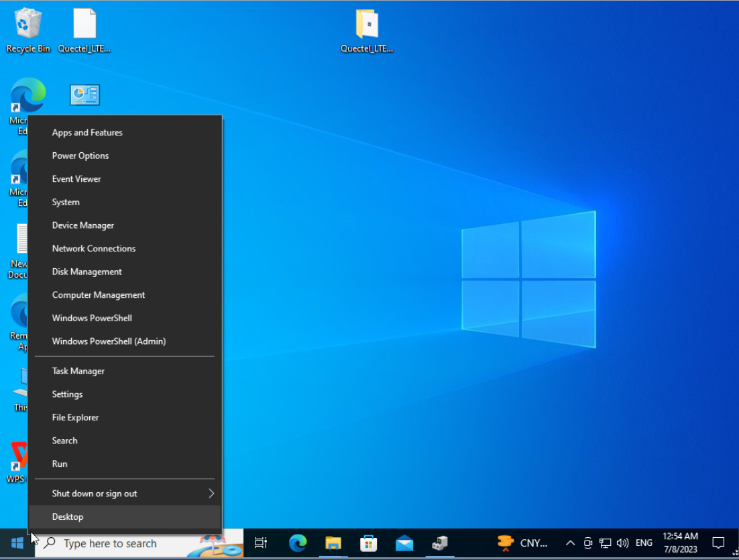Open Device Manager from the context menu

point(82,225)
